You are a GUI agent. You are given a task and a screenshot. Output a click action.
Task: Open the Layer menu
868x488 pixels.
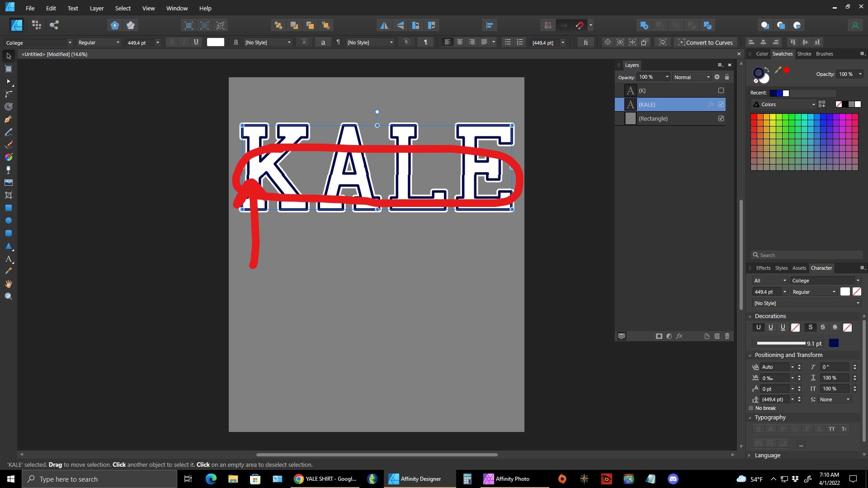click(96, 8)
